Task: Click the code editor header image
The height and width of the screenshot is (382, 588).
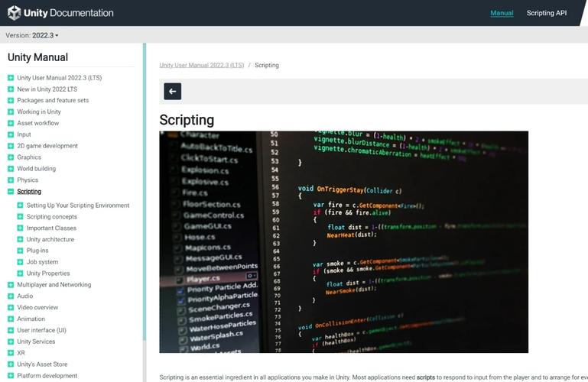Action: tap(344, 242)
